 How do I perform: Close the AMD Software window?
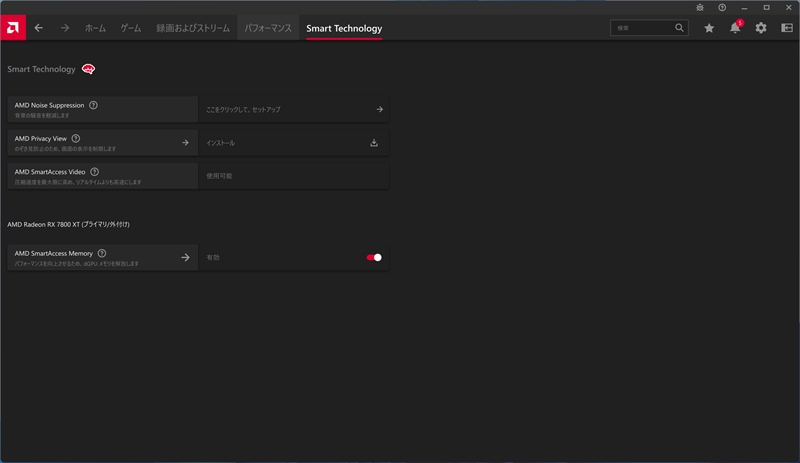(x=788, y=8)
